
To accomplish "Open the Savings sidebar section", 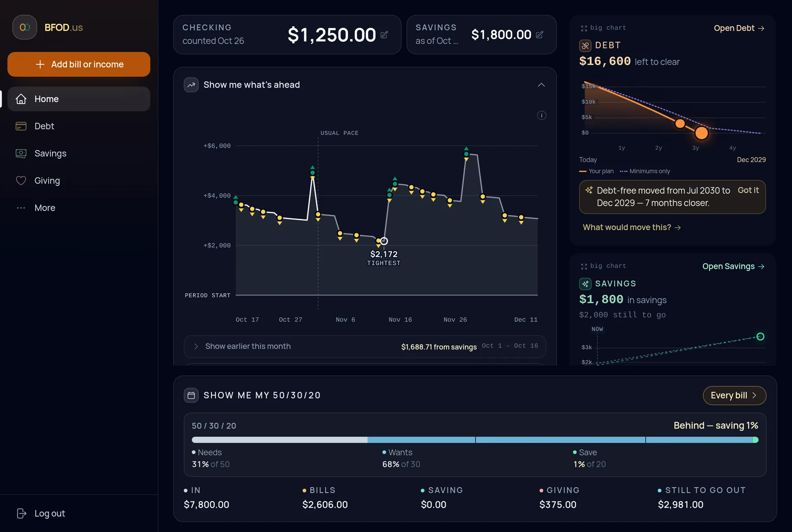I will (79, 153).
